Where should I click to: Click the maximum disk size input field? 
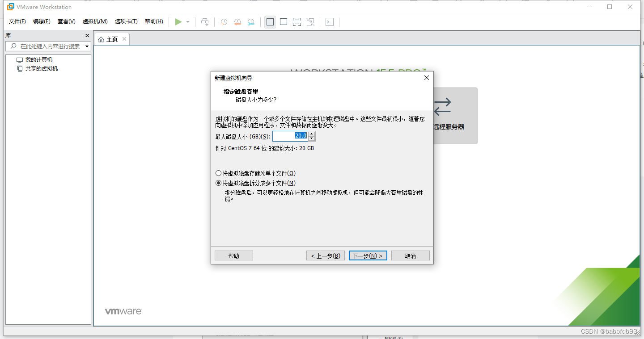pyautogui.click(x=290, y=136)
